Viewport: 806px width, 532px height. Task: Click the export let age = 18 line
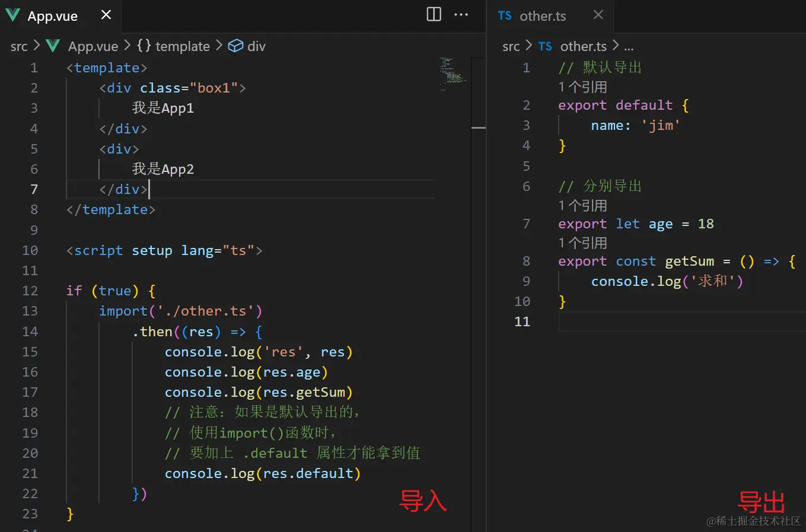(636, 224)
